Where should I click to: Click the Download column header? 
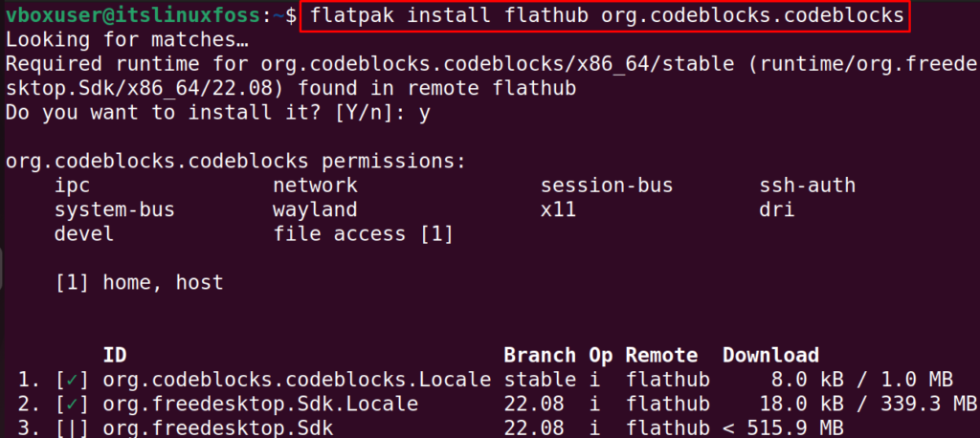coord(770,355)
